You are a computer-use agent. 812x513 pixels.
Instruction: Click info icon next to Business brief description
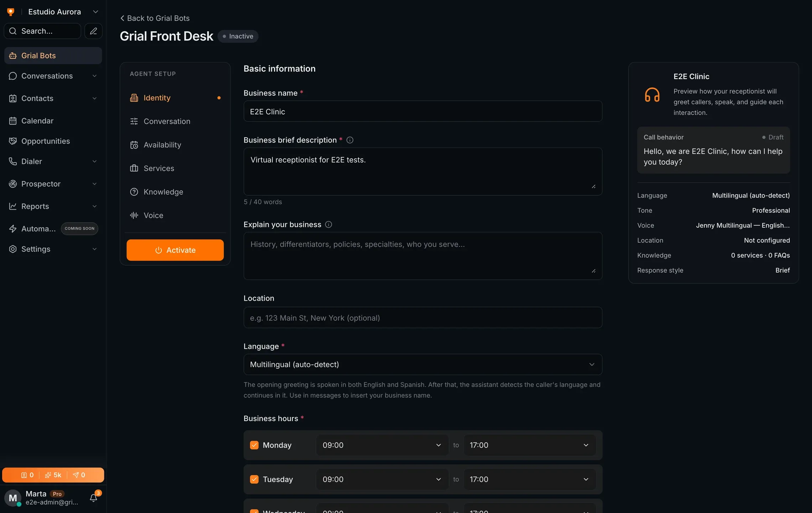pos(350,140)
